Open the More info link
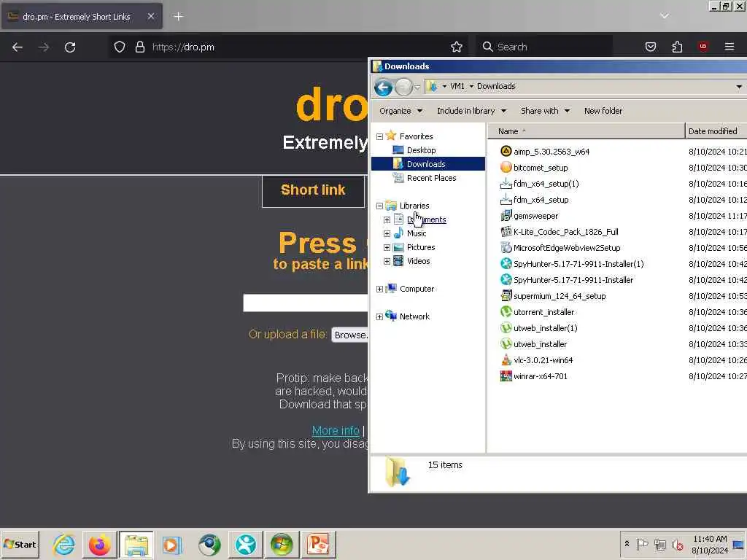This screenshot has height=560, width=747. pos(336,430)
